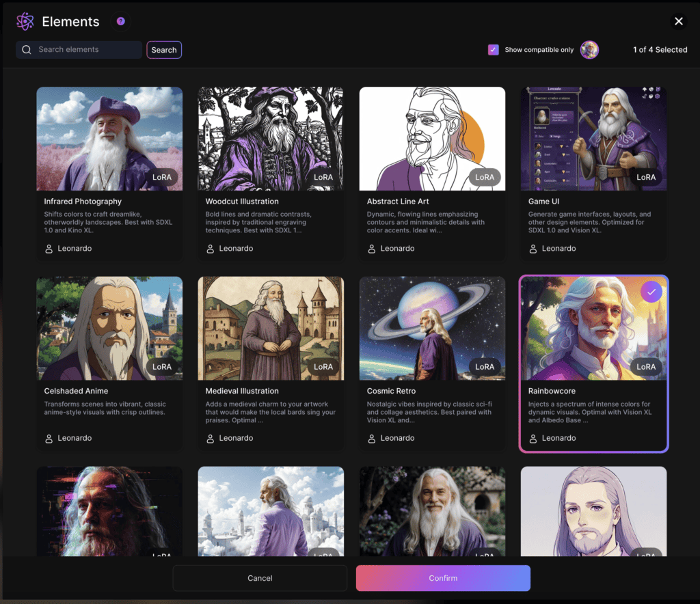Uncheck Show compatible only checkbox
700x604 pixels.
pos(494,49)
